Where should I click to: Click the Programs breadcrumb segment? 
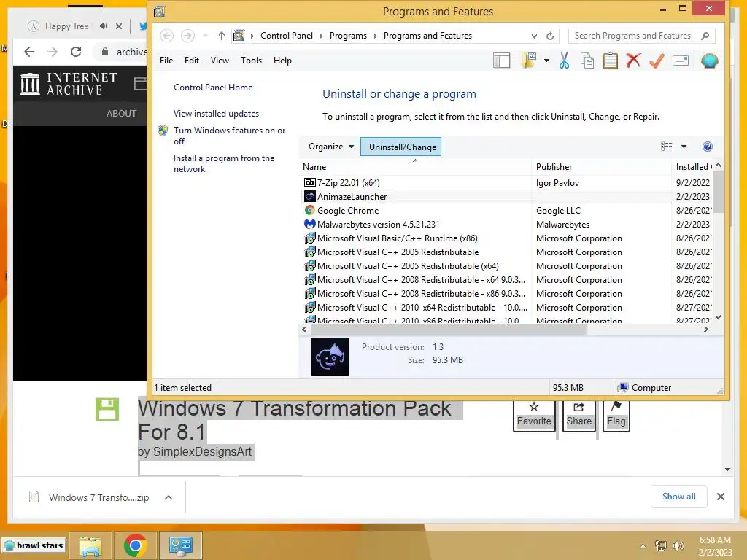tap(348, 36)
